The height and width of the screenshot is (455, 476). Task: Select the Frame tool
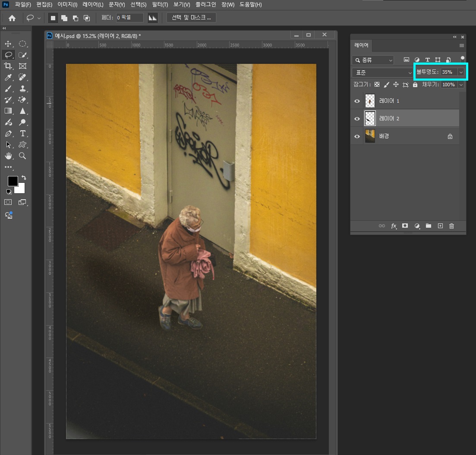[x=22, y=66]
